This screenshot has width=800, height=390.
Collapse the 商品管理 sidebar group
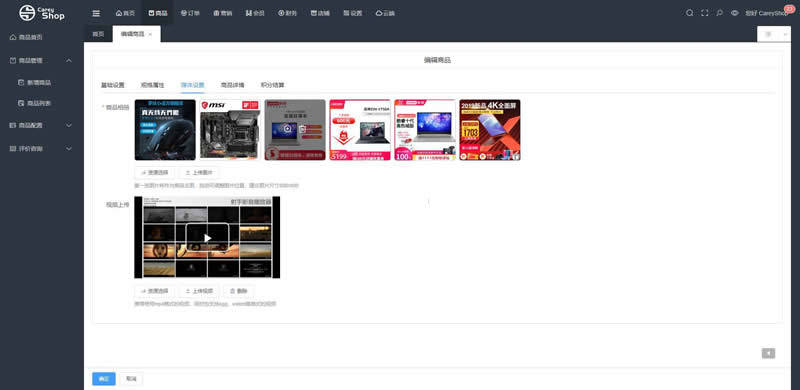[x=42, y=60]
